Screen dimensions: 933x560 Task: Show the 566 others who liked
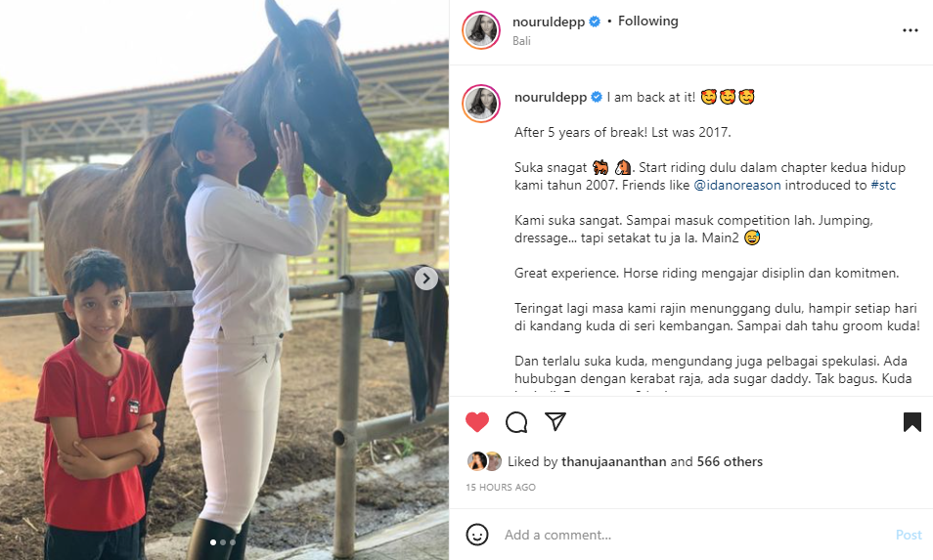[730, 462]
